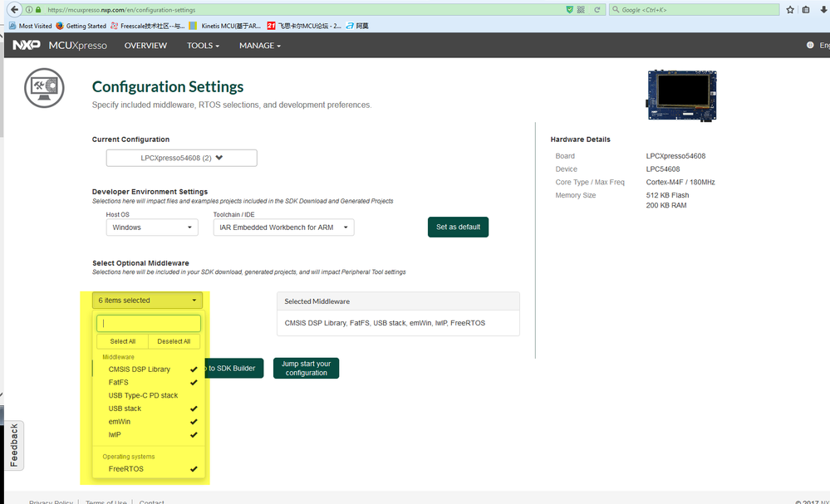Click the 'Cortex-M4F / 180MHz' value

click(680, 182)
